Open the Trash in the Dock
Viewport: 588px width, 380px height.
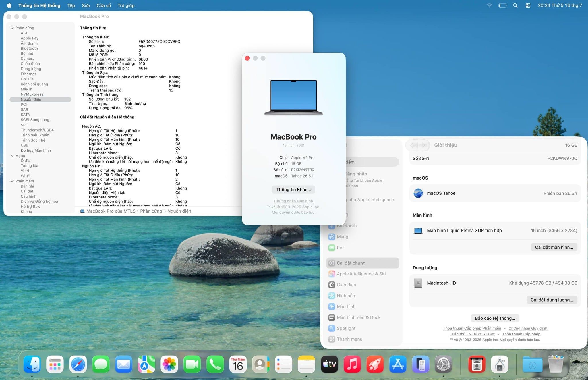(556, 364)
